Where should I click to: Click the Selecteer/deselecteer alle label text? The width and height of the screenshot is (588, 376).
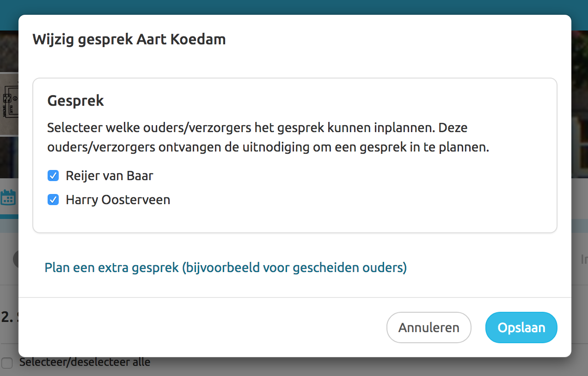[x=85, y=362]
